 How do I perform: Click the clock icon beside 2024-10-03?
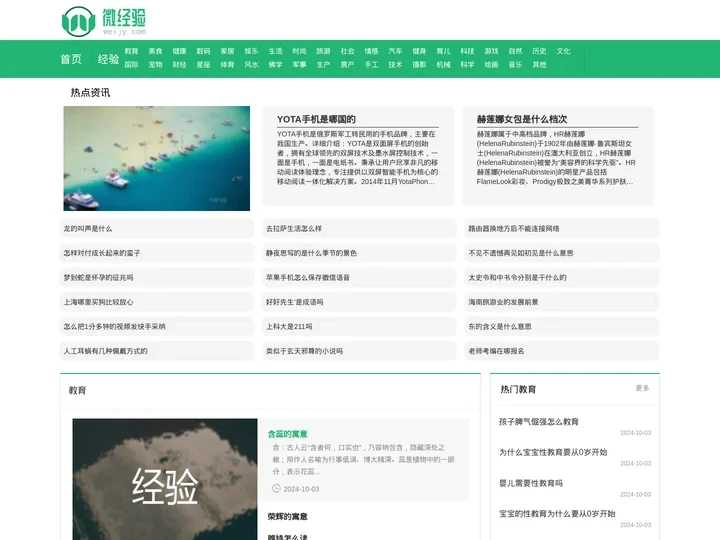(276, 489)
